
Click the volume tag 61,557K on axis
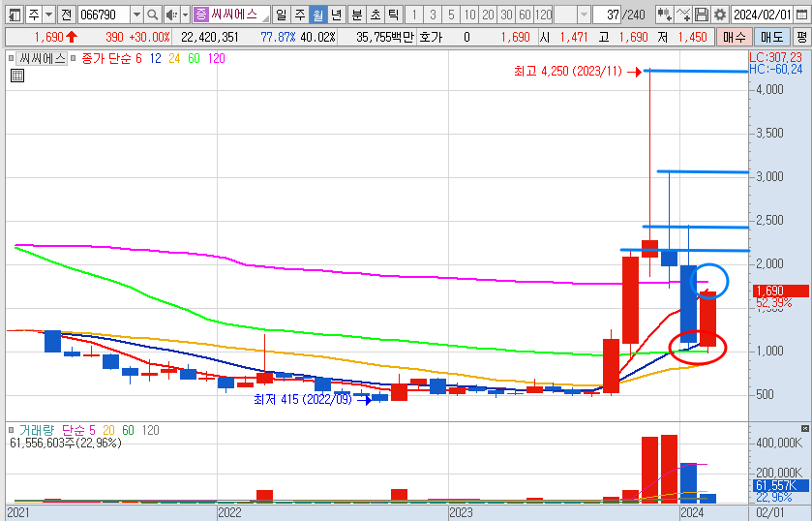pyautogui.click(x=779, y=486)
